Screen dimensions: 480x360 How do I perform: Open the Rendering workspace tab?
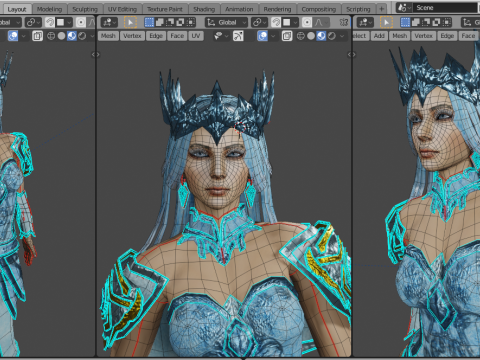pos(277,9)
